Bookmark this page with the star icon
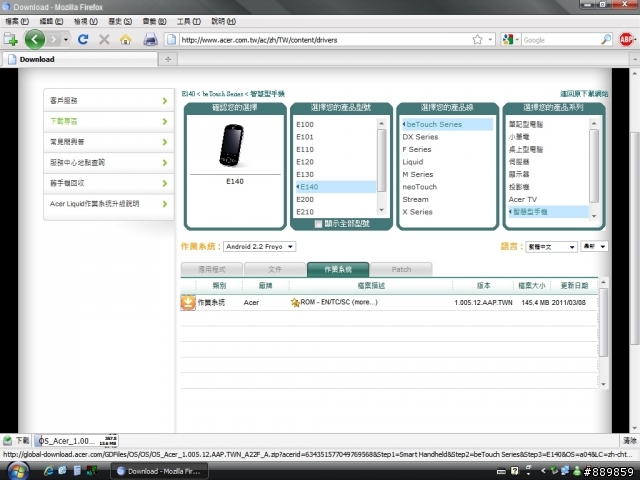The width and height of the screenshot is (640, 480). pos(477,40)
